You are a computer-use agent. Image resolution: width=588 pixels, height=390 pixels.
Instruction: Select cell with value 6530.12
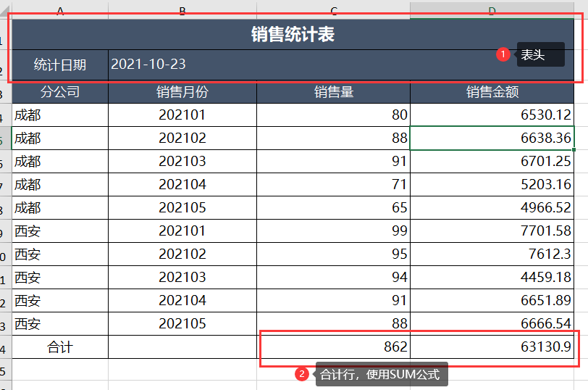[x=492, y=115]
